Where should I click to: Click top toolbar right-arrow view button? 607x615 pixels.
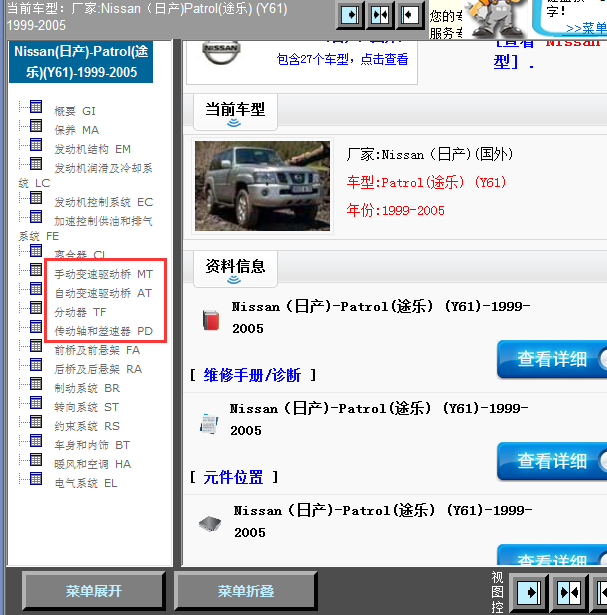(350, 15)
